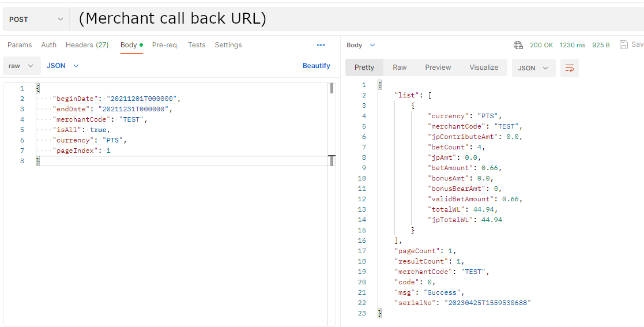Expand the response Body section dropdown
Screen dimensions: 644x327
coord(361,45)
